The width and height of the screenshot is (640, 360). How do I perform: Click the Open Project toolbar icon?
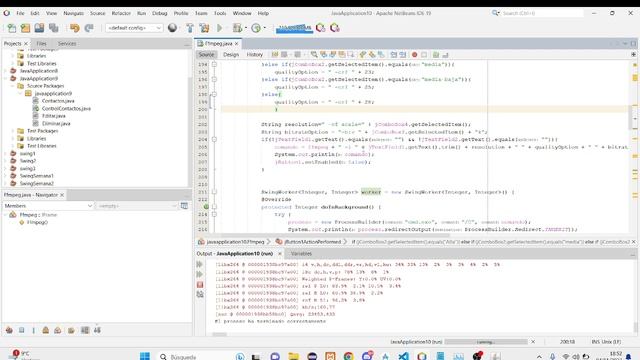[x=39, y=28]
